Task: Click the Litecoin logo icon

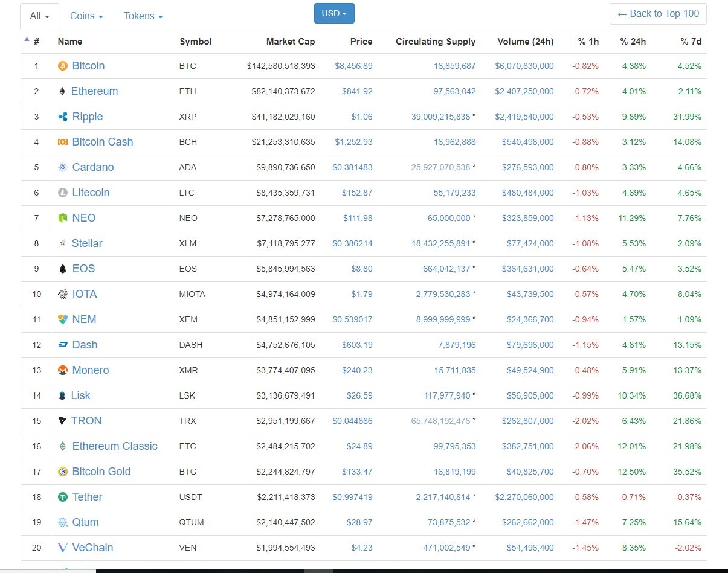Action: (x=63, y=193)
